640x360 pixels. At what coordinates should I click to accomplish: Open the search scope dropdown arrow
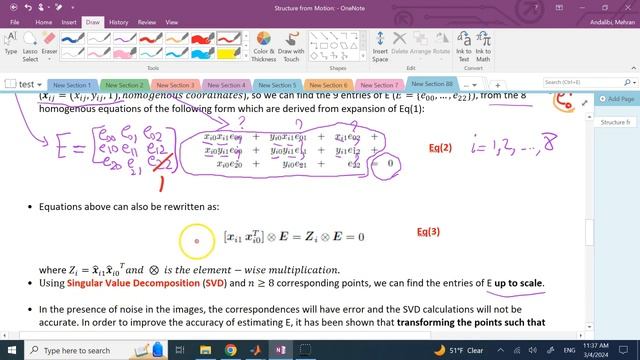pyautogui.click(x=635, y=82)
